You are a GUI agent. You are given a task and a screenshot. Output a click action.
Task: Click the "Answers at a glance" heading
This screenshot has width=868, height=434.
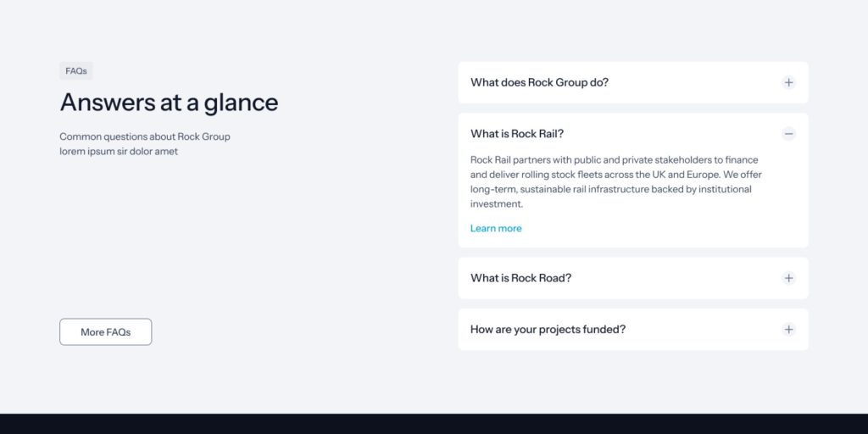169,103
